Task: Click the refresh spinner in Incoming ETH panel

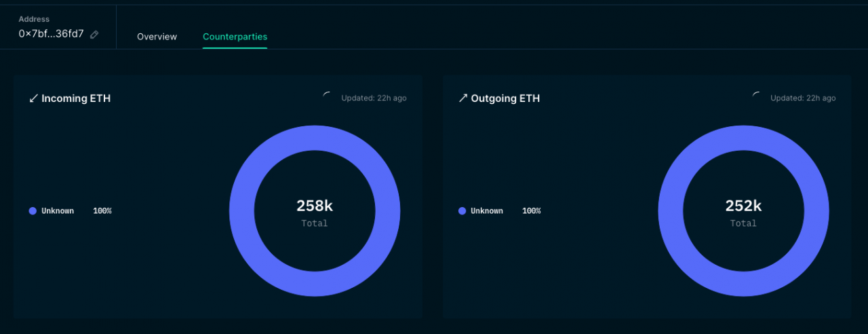Action: pos(327,96)
